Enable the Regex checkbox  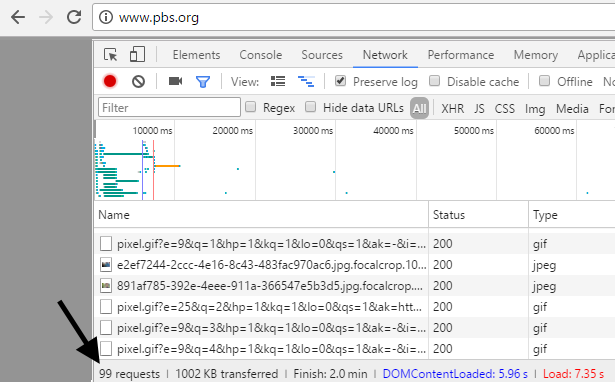(250, 107)
